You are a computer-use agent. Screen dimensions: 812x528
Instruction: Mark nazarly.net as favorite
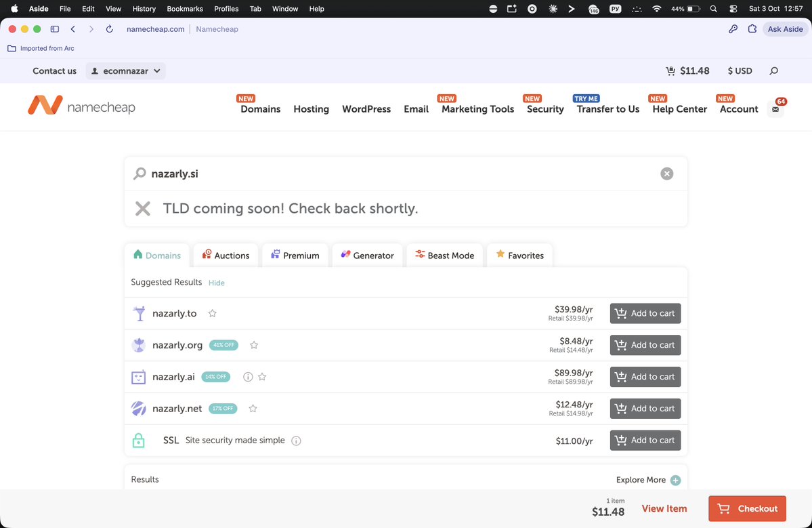point(253,408)
